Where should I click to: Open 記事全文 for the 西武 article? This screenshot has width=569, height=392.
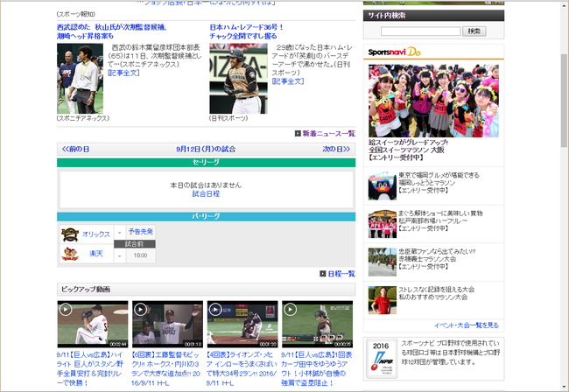[123, 73]
